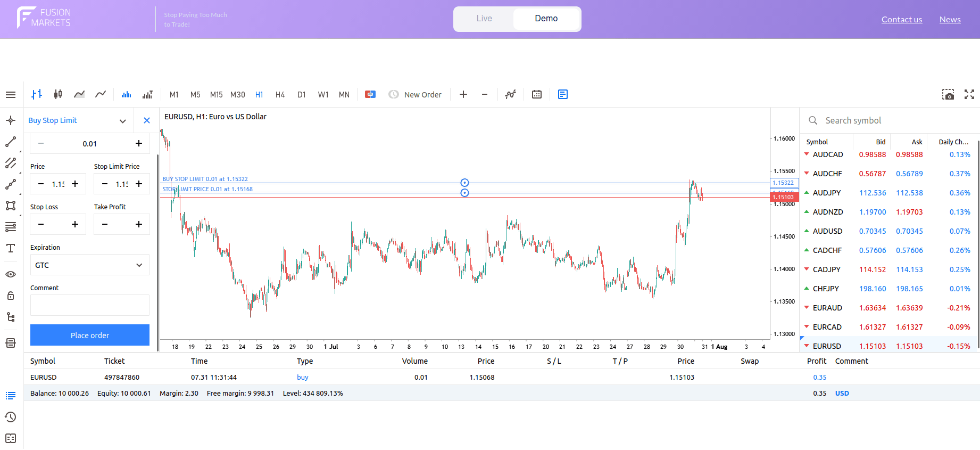Switch to M1 timeframe
Viewport: 980px width, 450px height.
click(174, 94)
